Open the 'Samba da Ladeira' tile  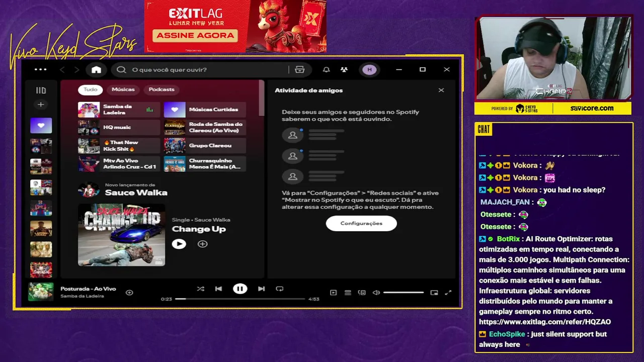pos(119,110)
